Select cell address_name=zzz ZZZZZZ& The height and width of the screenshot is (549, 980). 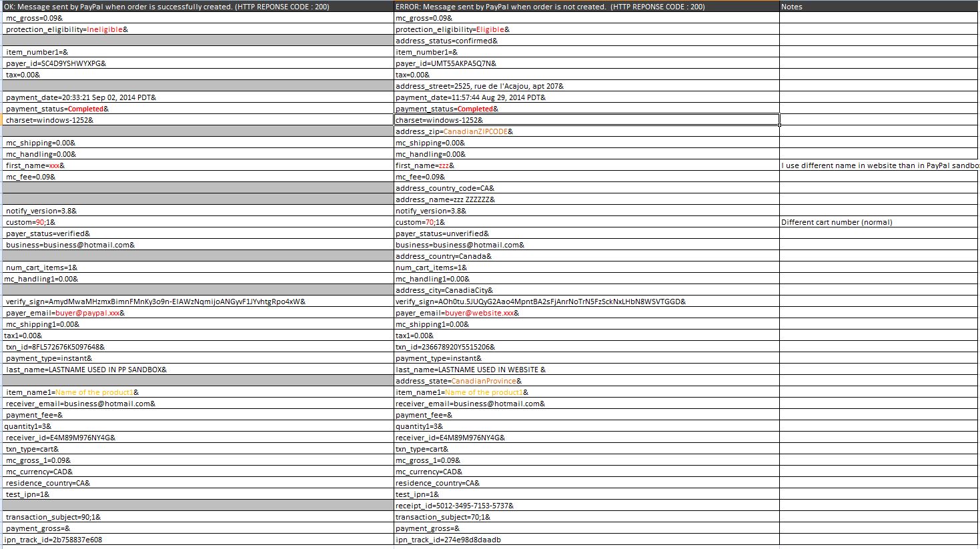[586, 199]
